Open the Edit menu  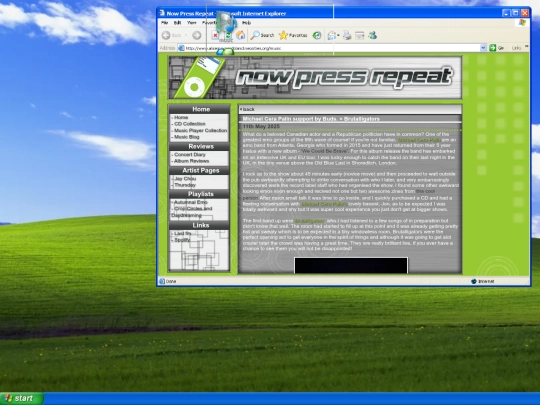tap(177, 23)
